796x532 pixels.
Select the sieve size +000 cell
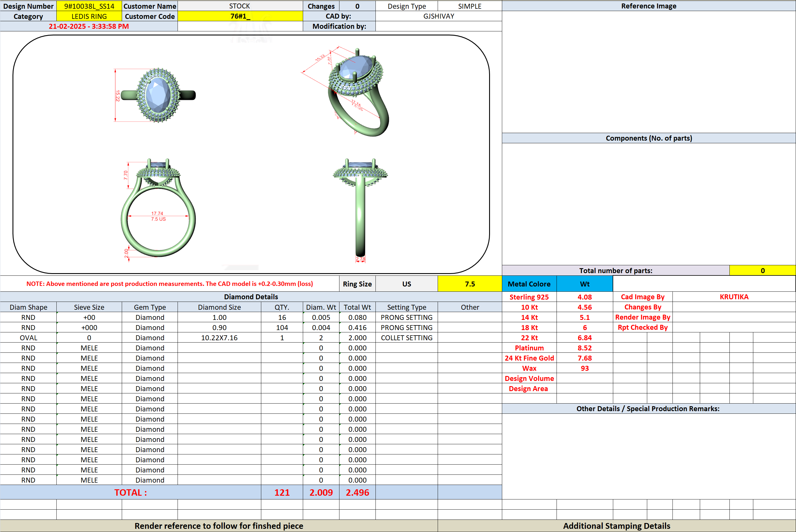(89, 327)
